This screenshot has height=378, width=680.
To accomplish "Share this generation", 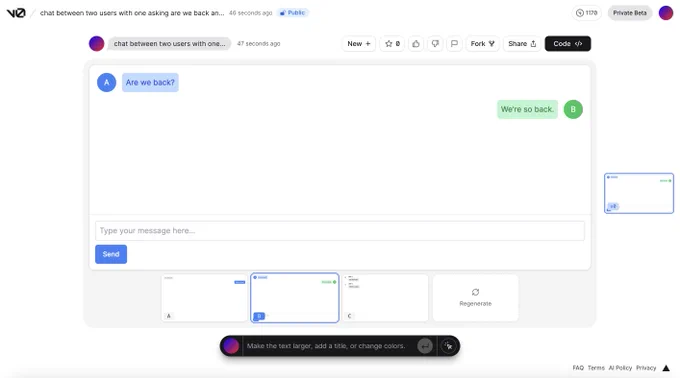I will [522, 43].
